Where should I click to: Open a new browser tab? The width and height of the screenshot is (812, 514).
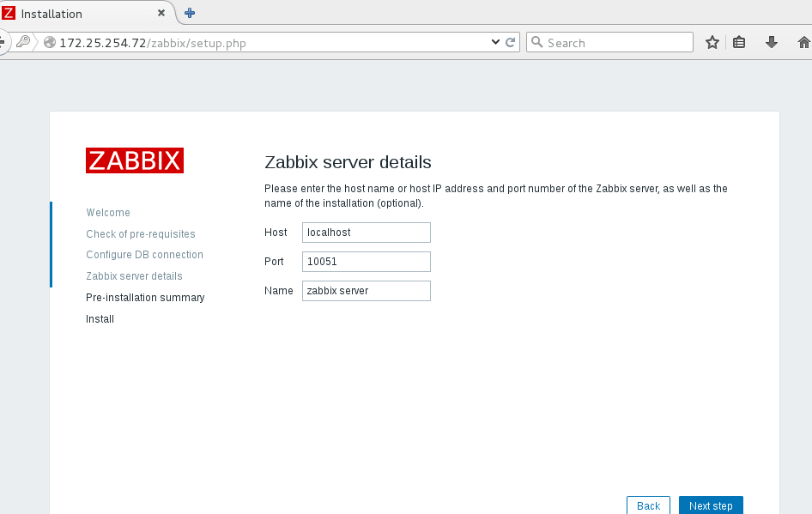[x=190, y=13]
